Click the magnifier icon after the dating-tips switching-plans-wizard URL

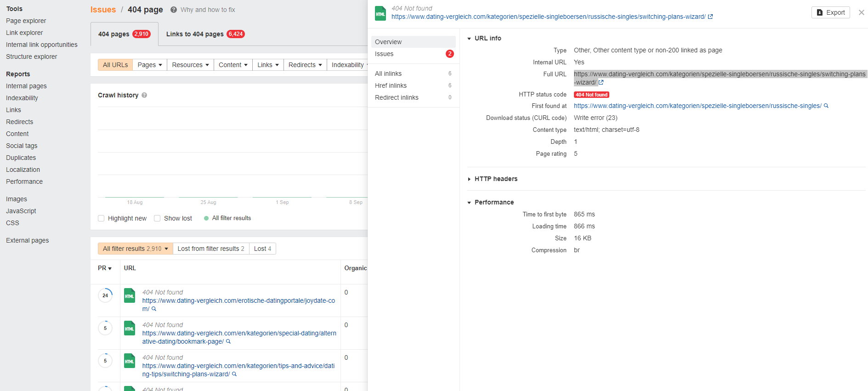pos(234,374)
